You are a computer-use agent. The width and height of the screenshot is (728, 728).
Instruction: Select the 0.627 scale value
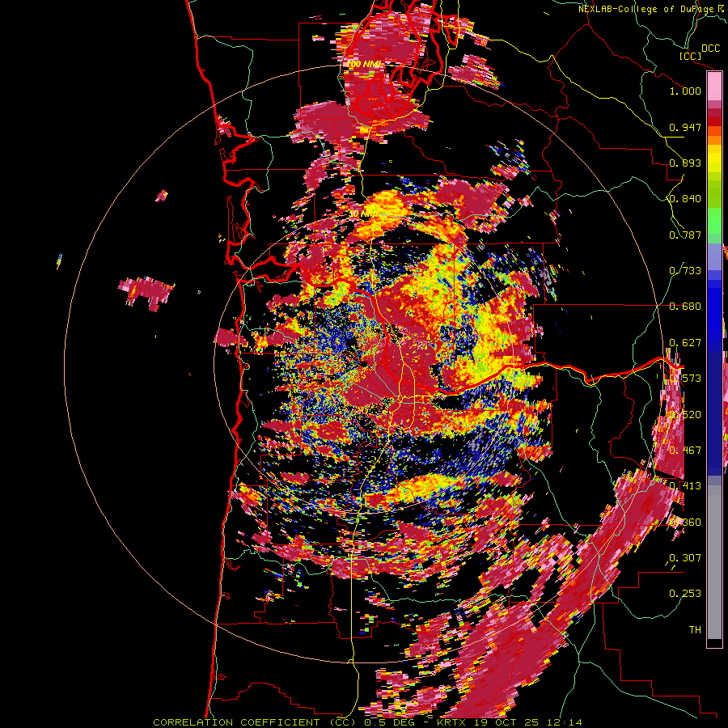tap(685, 343)
